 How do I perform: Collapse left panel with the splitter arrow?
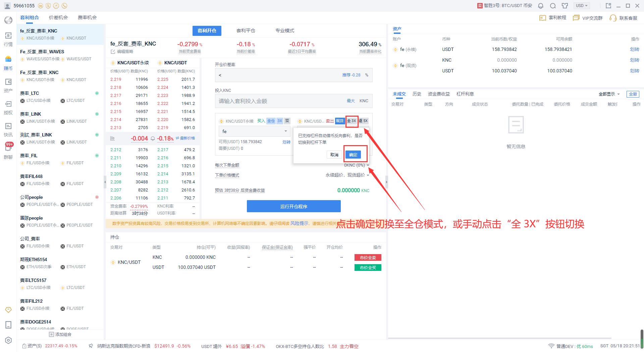click(105, 182)
